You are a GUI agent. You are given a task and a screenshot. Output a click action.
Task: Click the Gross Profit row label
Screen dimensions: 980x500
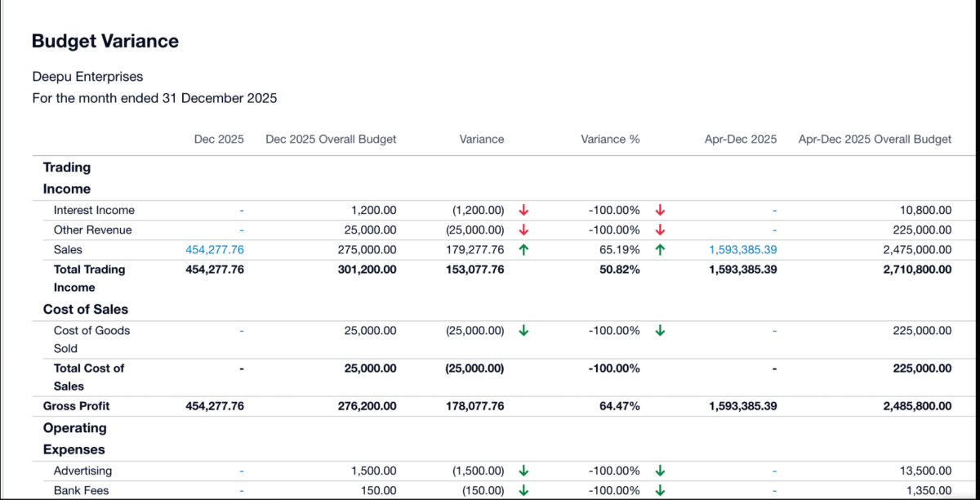tap(76, 406)
